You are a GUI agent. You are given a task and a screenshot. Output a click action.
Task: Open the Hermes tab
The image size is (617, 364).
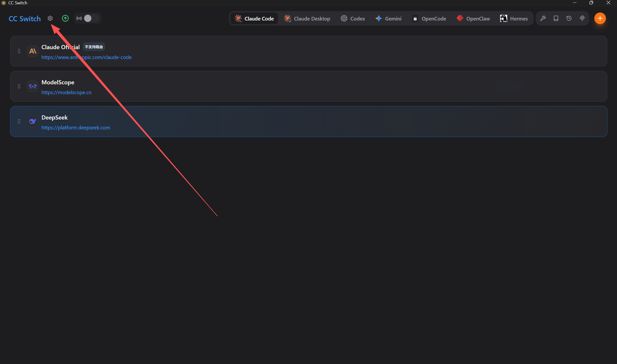(x=514, y=18)
